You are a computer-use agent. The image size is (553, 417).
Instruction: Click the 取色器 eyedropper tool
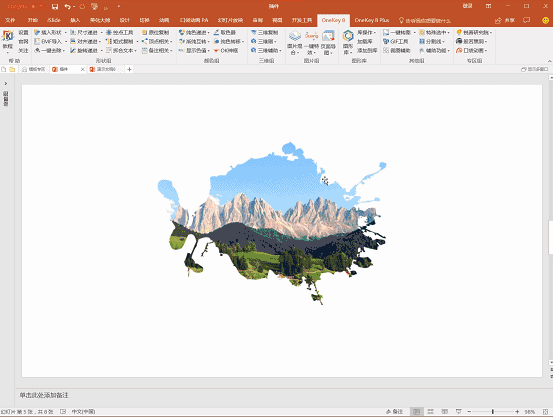(217, 32)
